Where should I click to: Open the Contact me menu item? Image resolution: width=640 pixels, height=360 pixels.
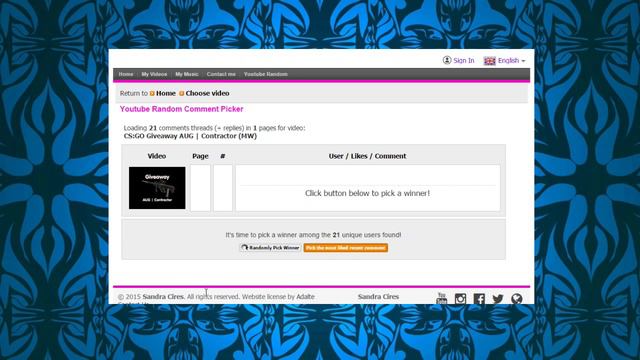[x=221, y=74]
